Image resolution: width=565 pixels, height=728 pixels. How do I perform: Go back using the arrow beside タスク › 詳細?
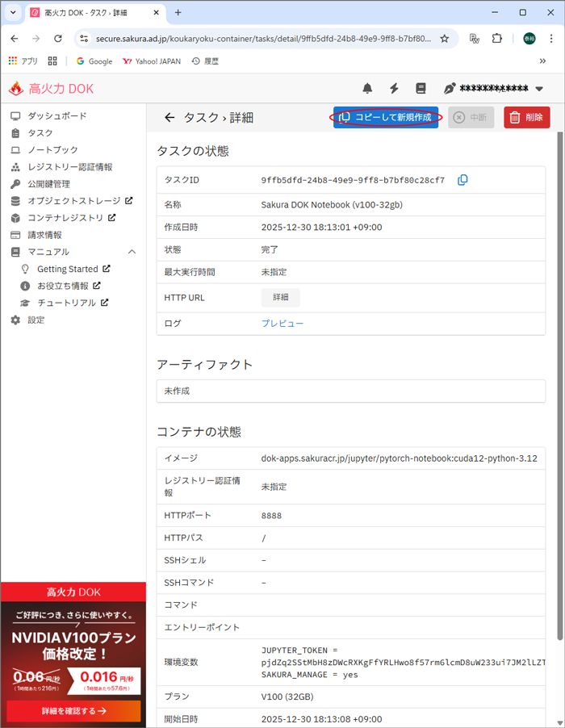coord(169,118)
